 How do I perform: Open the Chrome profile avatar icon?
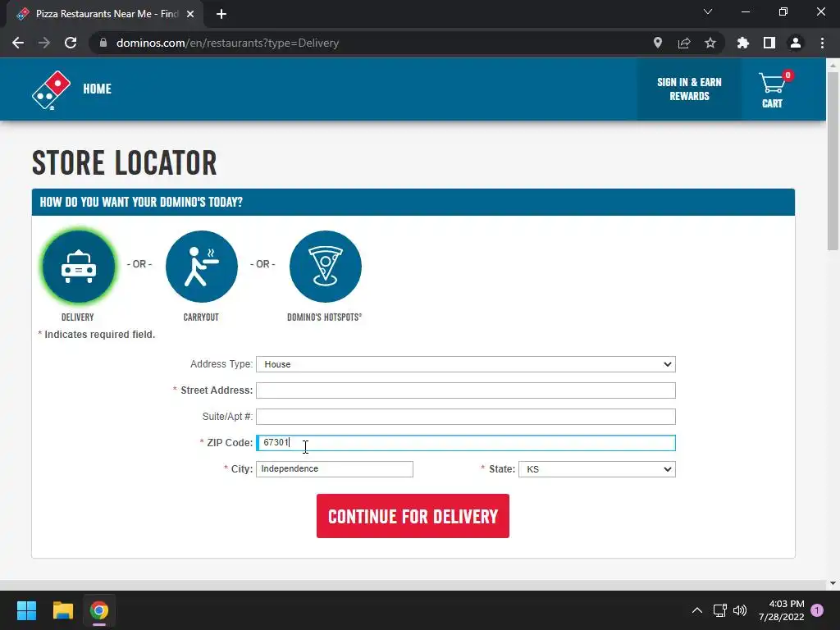coord(796,43)
